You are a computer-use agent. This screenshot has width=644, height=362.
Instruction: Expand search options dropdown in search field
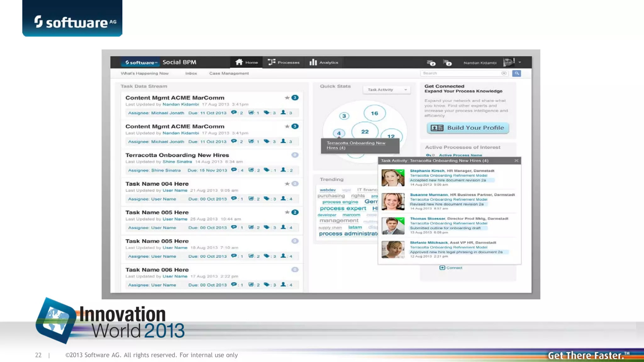point(504,73)
